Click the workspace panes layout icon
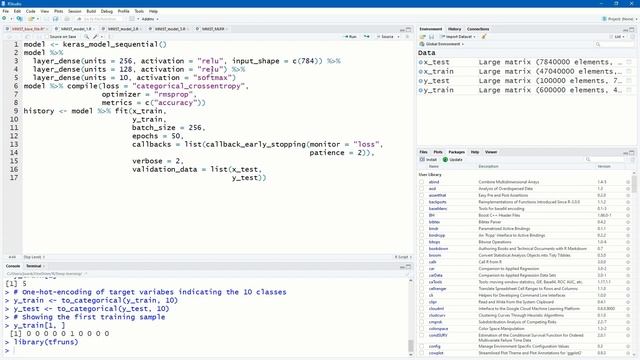The image size is (640, 360). (132, 19)
